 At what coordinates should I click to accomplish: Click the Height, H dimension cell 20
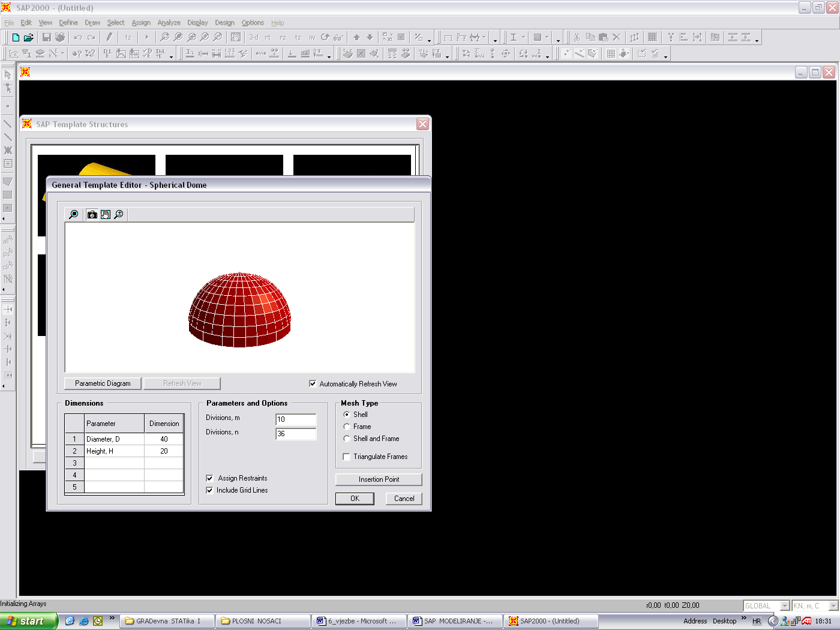coord(164,451)
